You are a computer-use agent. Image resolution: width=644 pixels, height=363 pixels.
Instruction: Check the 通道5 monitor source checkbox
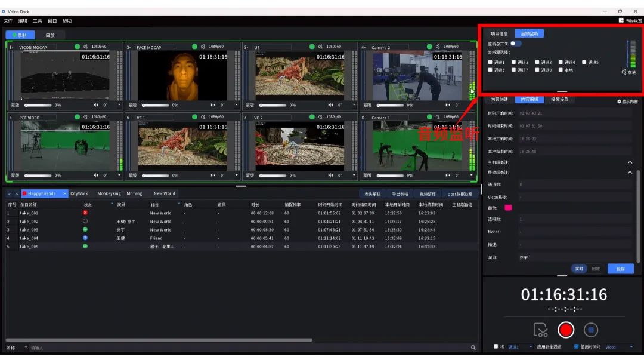(584, 62)
